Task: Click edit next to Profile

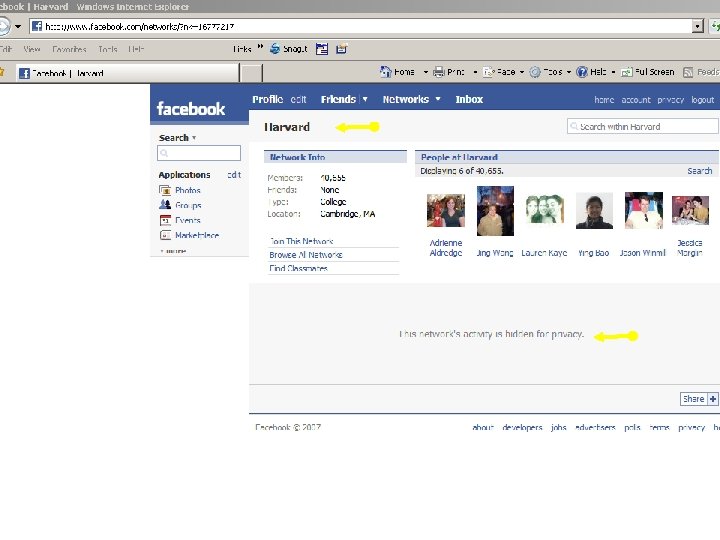Action: (x=298, y=99)
